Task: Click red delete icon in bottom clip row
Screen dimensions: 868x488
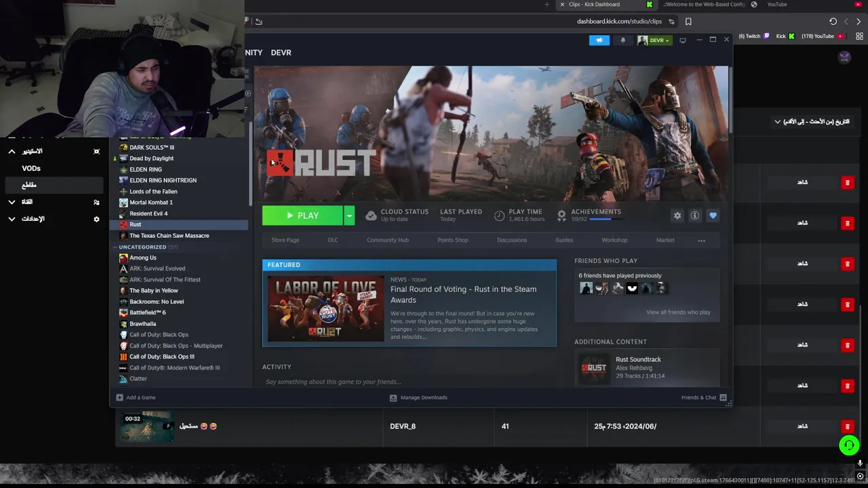Action: [x=847, y=426]
